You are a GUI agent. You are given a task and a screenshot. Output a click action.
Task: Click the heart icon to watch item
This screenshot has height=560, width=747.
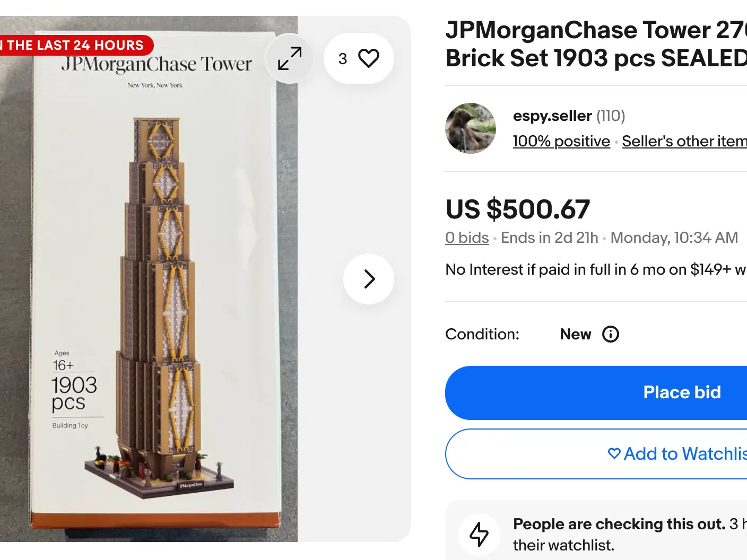point(369,58)
